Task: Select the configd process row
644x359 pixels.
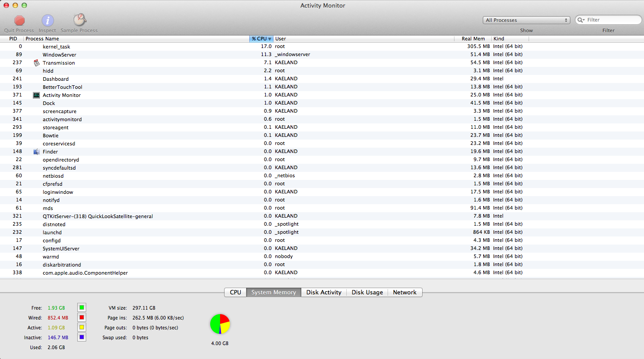Action: [322, 241]
